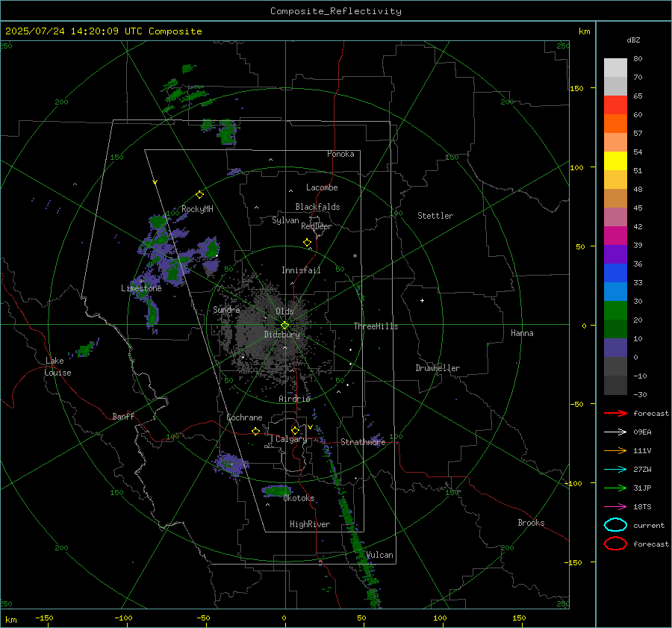Click the dBZ legend heading
The height and width of the screenshot is (628, 672).
pos(633,40)
